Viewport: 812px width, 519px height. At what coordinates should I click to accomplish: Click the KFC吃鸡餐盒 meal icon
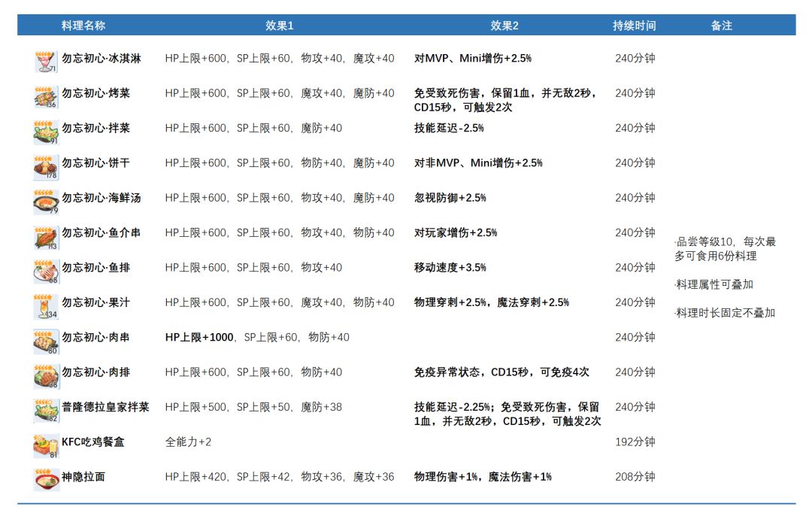point(46,446)
